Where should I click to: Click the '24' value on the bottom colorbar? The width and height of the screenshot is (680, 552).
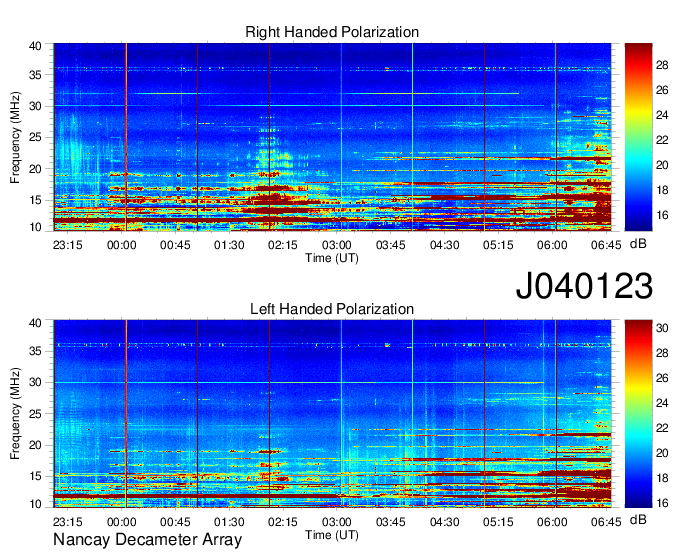(662, 403)
